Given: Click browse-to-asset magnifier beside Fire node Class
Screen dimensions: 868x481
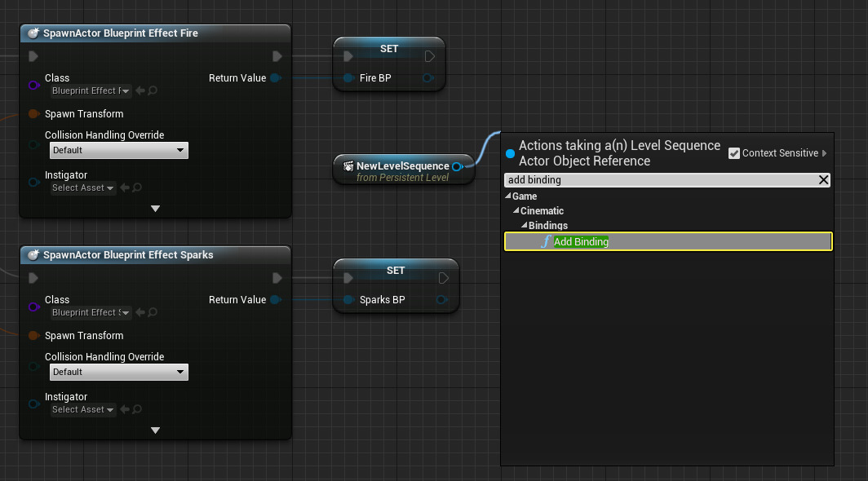Looking at the screenshot, I should pos(153,91).
